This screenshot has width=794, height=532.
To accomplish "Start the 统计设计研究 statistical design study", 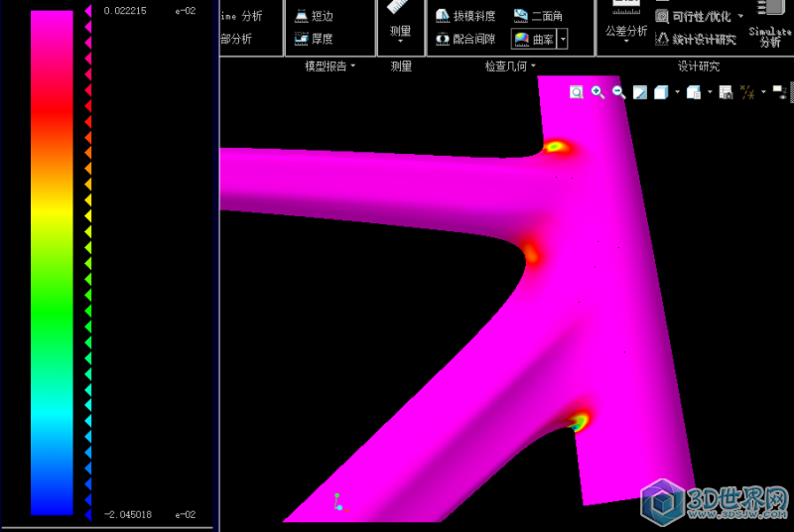I will pos(696,39).
